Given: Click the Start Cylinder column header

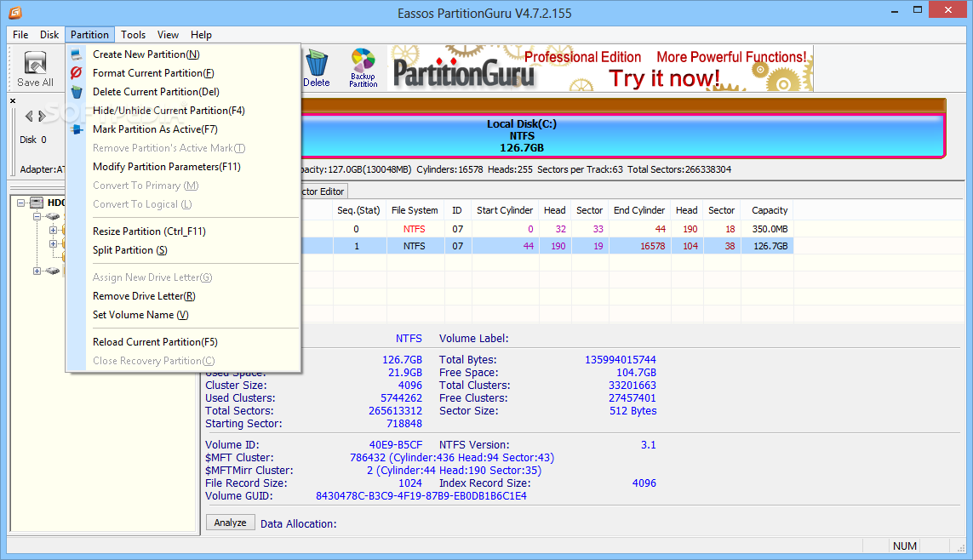Looking at the screenshot, I should [x=505, y=210].
